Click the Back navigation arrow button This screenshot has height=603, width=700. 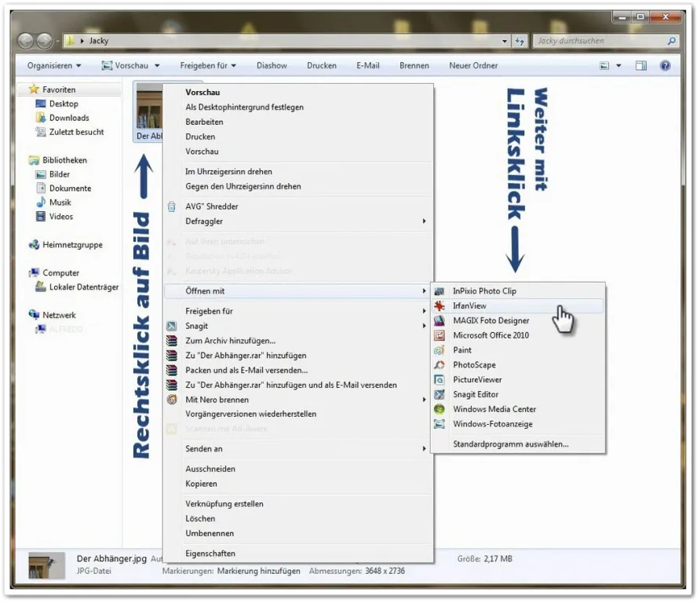click(26, 41)
